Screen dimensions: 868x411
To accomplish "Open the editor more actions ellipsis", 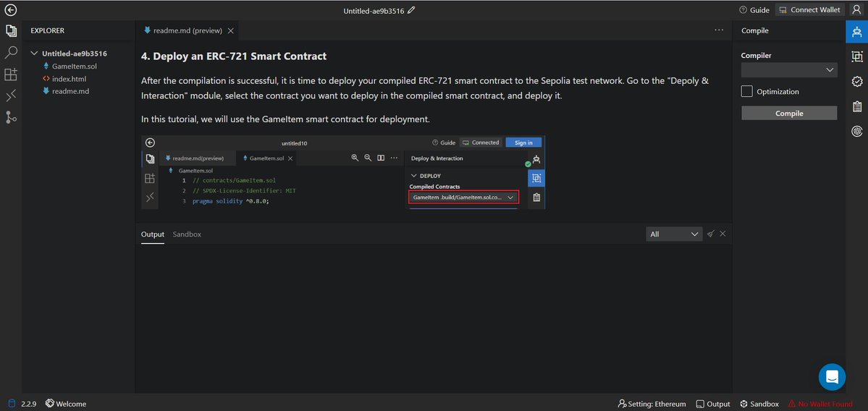I will click(719, 30).
